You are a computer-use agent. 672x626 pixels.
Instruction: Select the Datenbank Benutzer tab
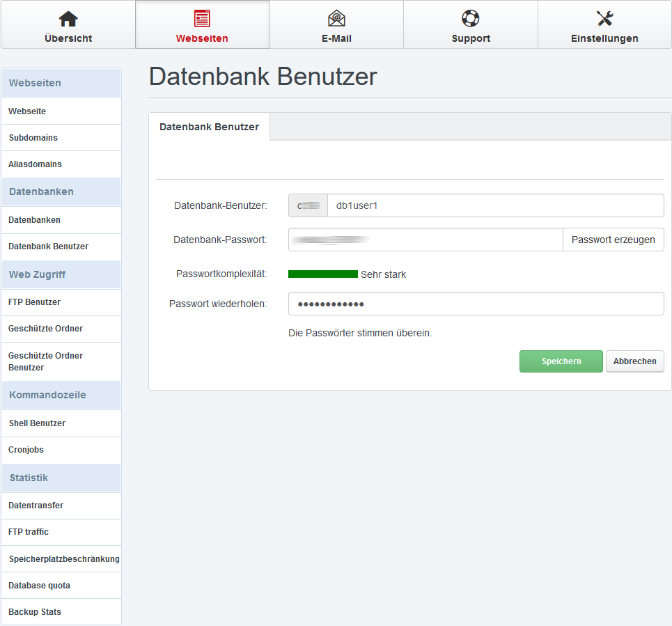(x=209, y=127)
